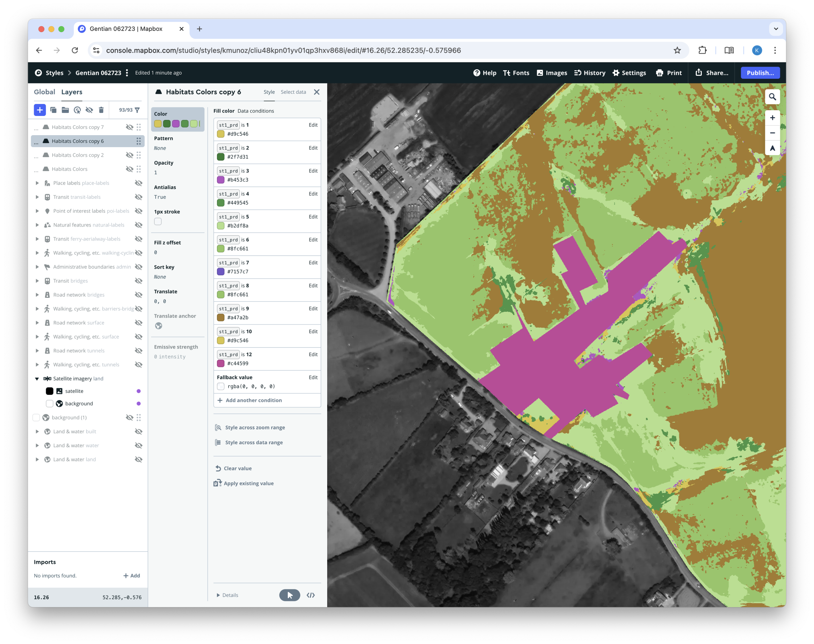Switch to the code view brackets icon
This screenshot has height=644, width=814.
pos(311,595)
